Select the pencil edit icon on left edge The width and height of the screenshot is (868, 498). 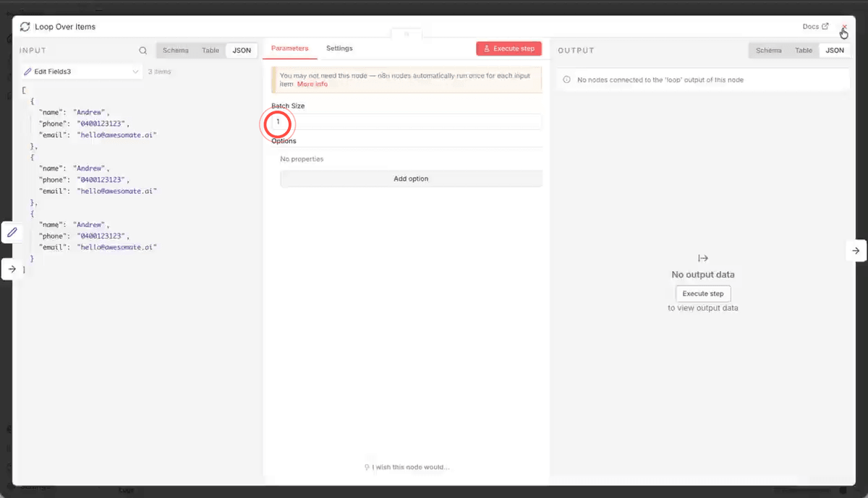tap(12, 232)
